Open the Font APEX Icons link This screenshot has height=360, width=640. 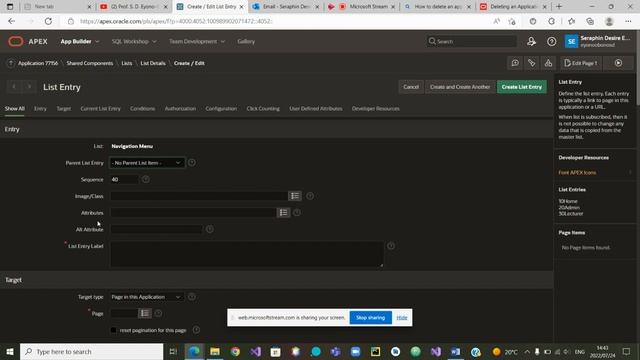(577, 173)
